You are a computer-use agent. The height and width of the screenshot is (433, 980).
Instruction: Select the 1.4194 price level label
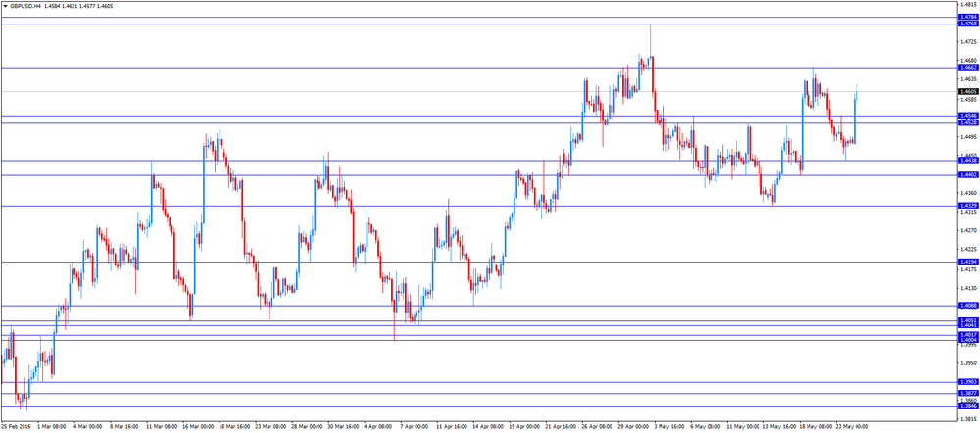(x=968, y=262)
